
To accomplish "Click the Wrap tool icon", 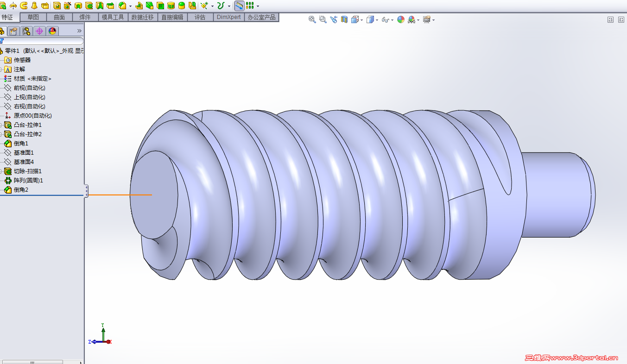I will click(171, 6).
